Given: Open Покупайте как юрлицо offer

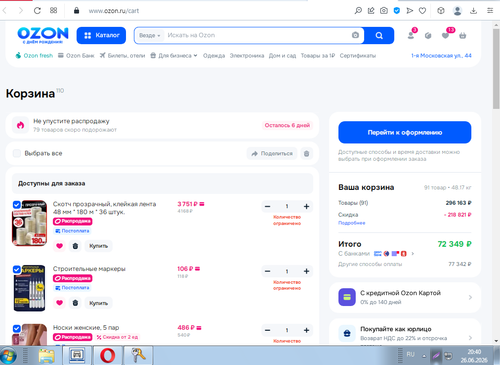Looking at the screenshot, I should 405,332.
